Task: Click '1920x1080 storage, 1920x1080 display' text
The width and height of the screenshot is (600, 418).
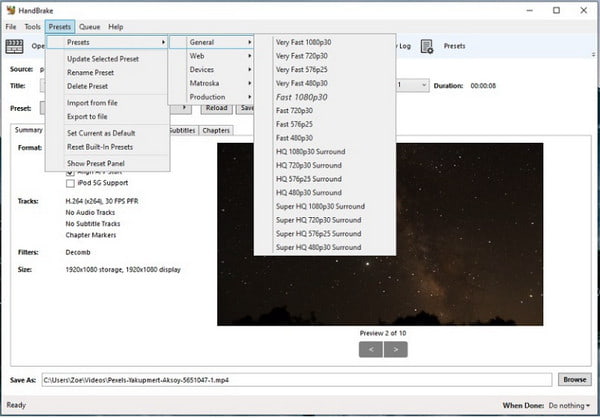Action: click(123, 270)
